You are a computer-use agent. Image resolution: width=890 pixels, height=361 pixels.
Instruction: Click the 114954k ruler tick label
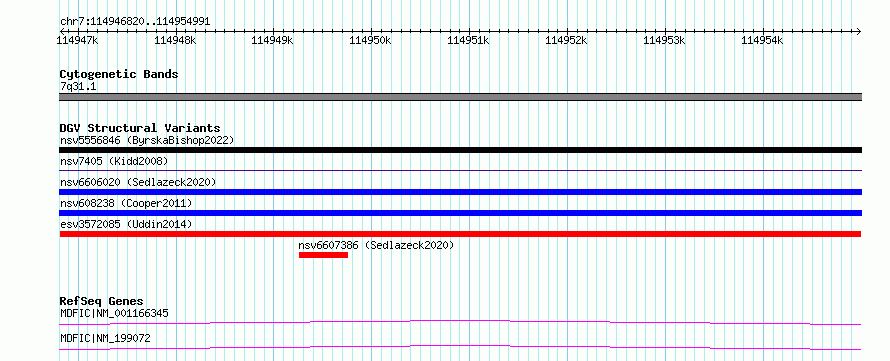[762, 40]
